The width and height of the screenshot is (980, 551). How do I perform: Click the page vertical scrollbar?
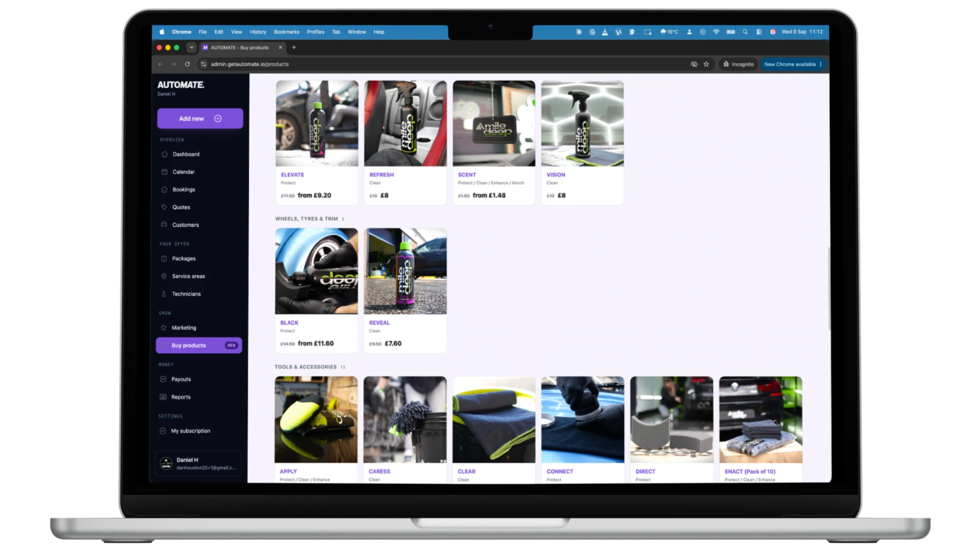(x=829, y=288)
